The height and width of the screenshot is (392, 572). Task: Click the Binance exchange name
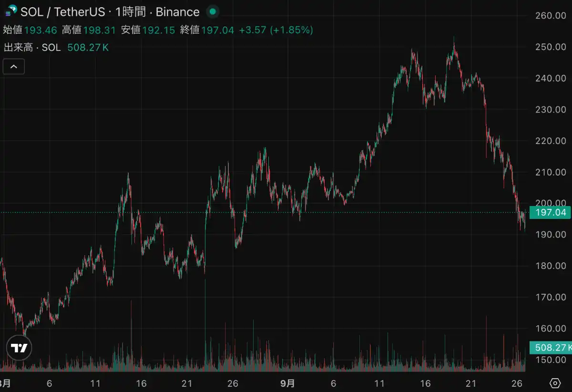pyautogui.click(x=177, y=11)
